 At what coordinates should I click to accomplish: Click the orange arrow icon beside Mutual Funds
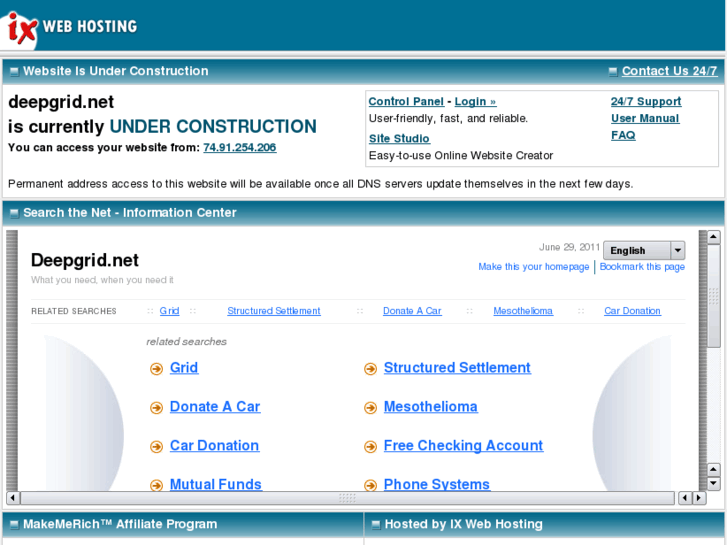tap(156, 485)
